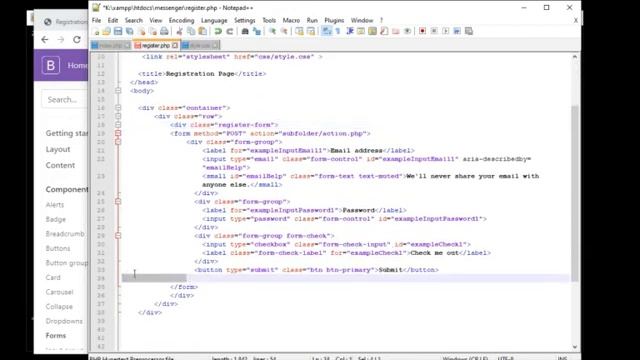Click the macro Playback icon

(x=446, y=31)
